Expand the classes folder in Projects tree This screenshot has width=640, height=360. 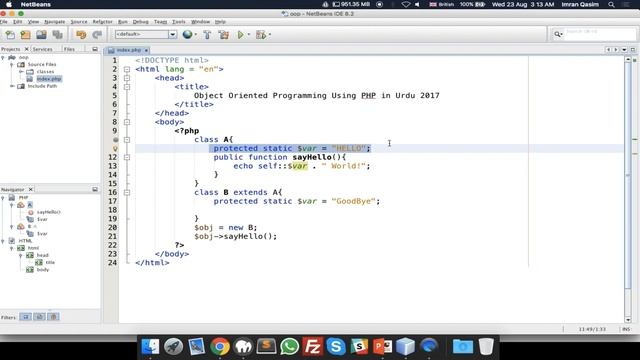[x=21, y=71]
